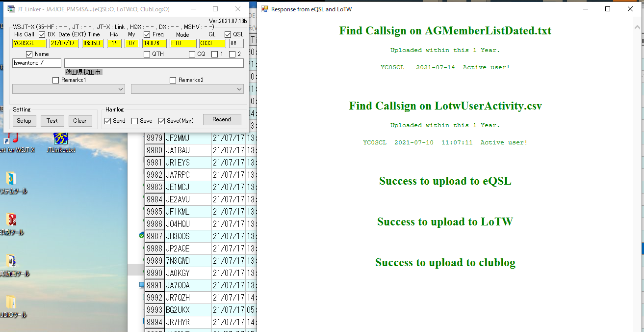The width and height of the screenshot is (644, 332).
Task: Click the Test button
Action: coord(52,121)
